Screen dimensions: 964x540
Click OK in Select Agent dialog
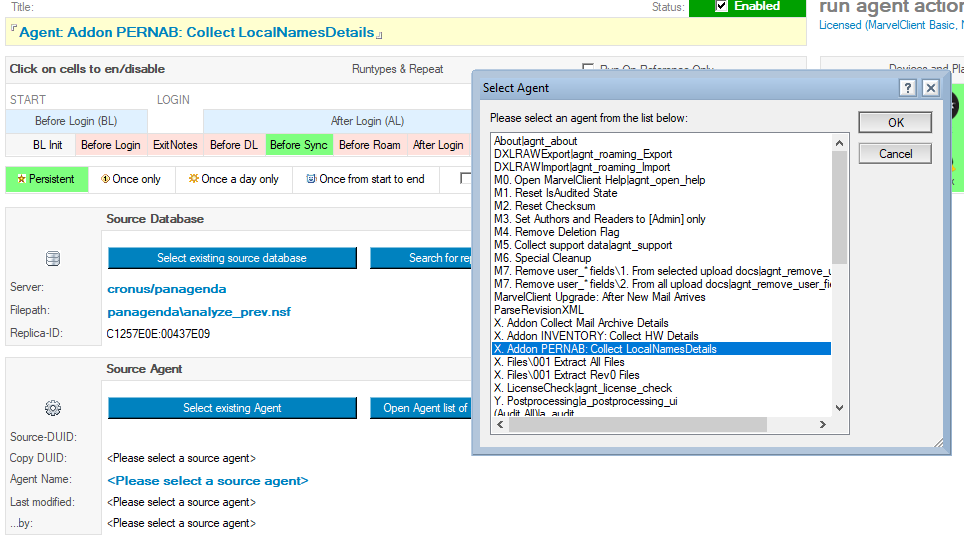click(895, 122)
